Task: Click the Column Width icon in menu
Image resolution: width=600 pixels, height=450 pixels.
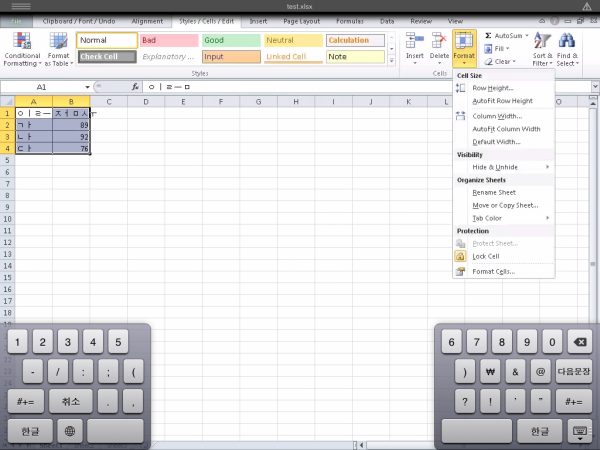Action: point(460,116)
